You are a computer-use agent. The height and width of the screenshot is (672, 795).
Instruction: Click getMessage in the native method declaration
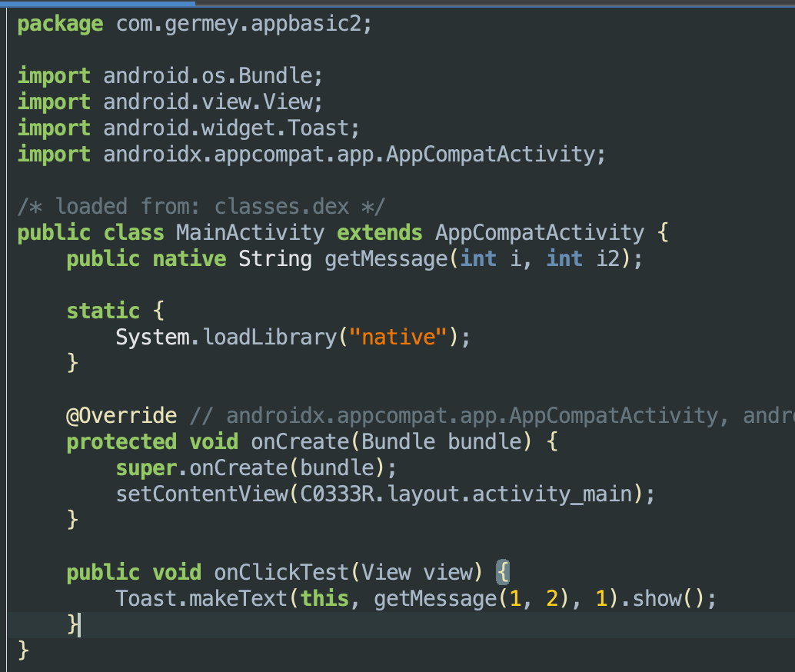point(385,259)
